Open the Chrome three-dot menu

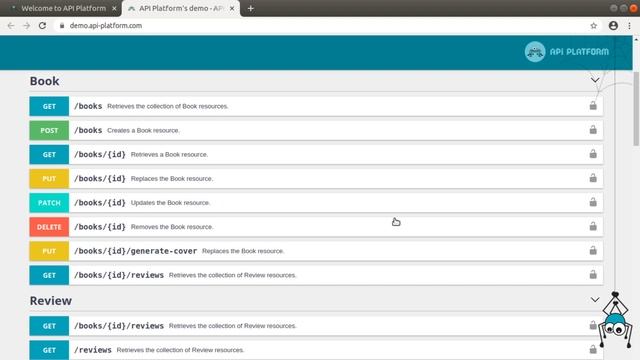pyautogui.click(x=629, y=26)
